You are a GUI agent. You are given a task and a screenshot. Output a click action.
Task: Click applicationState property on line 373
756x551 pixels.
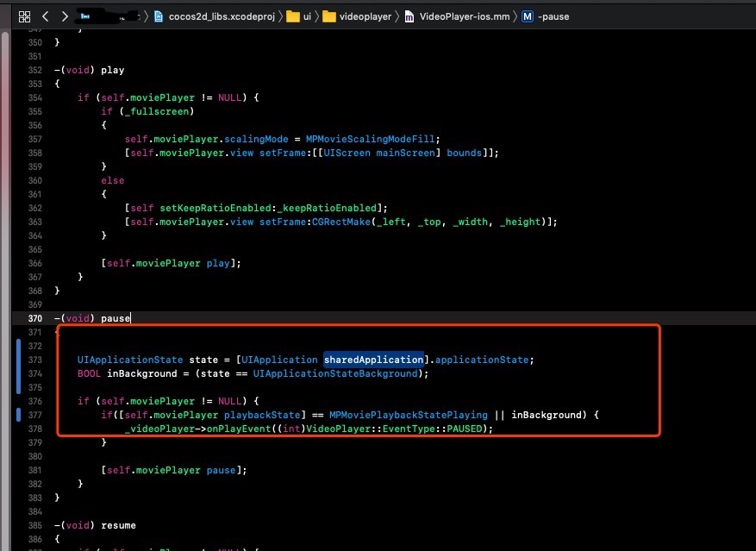482,360
